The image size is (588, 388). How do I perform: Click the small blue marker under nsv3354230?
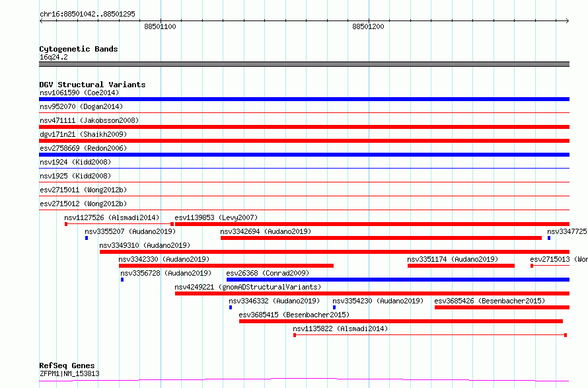tap(334, 307)
